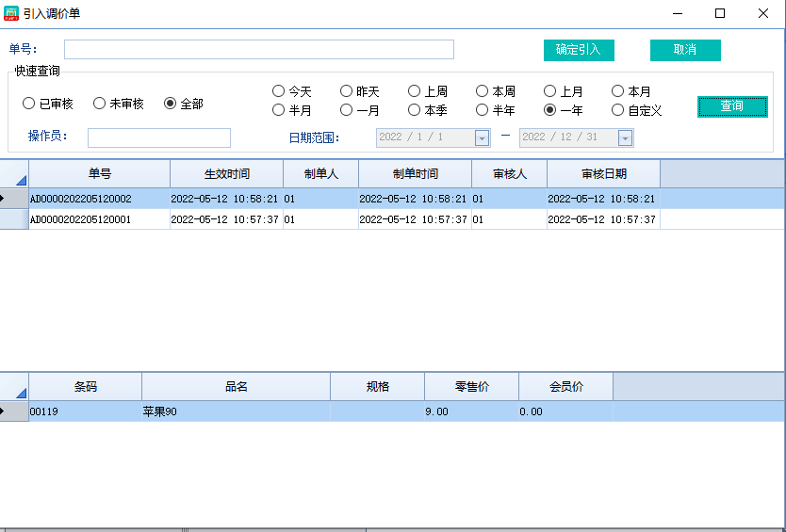Screen dimensions: 786x532
Task: Select the 自定义 custom date range option
Action: 617,110
